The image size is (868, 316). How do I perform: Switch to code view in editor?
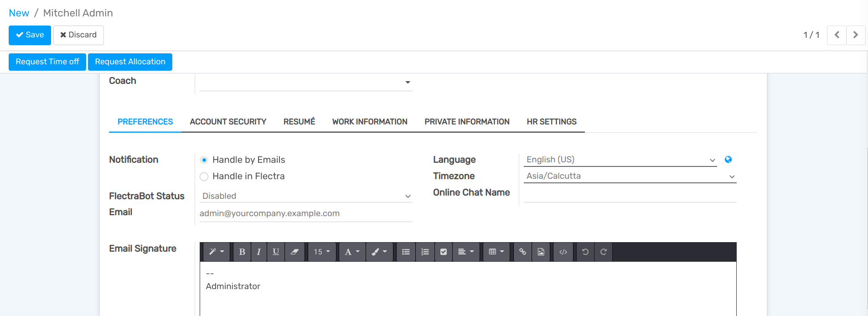(563, 252)
